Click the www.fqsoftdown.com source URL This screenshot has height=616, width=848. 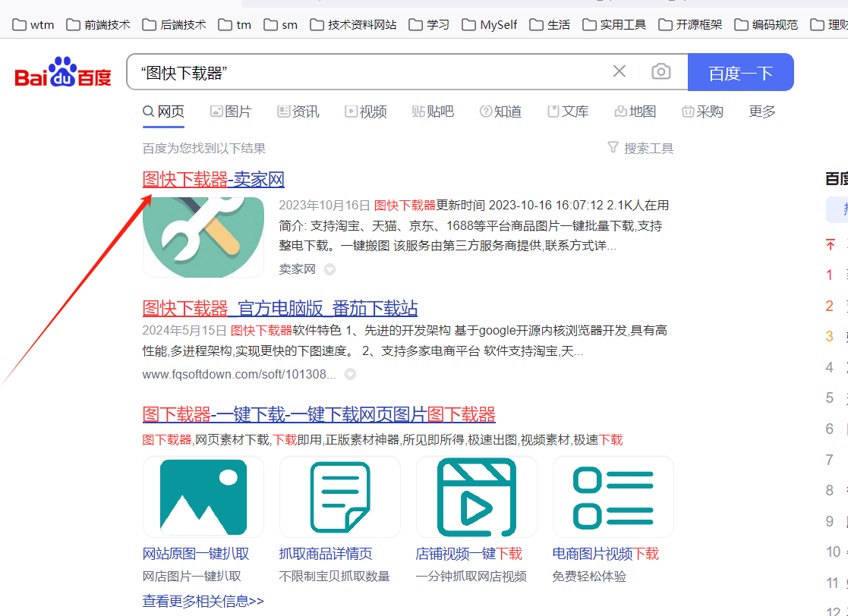[239, 374]
